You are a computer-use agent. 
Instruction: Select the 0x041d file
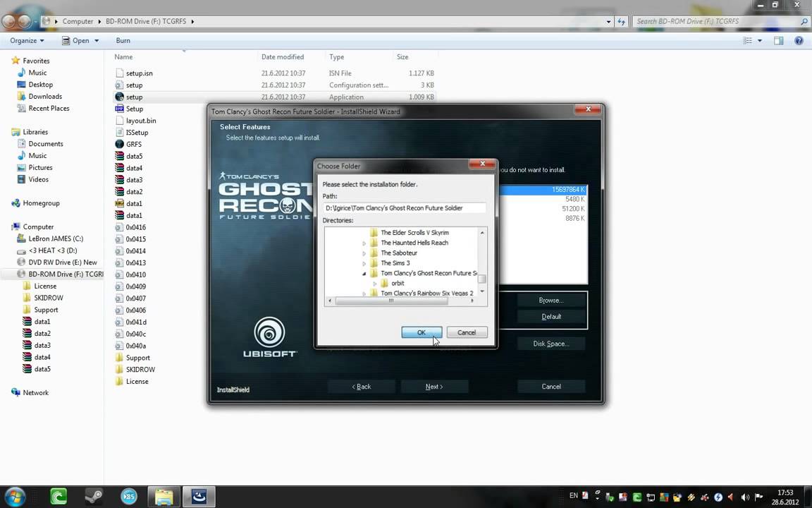[135, 322]
